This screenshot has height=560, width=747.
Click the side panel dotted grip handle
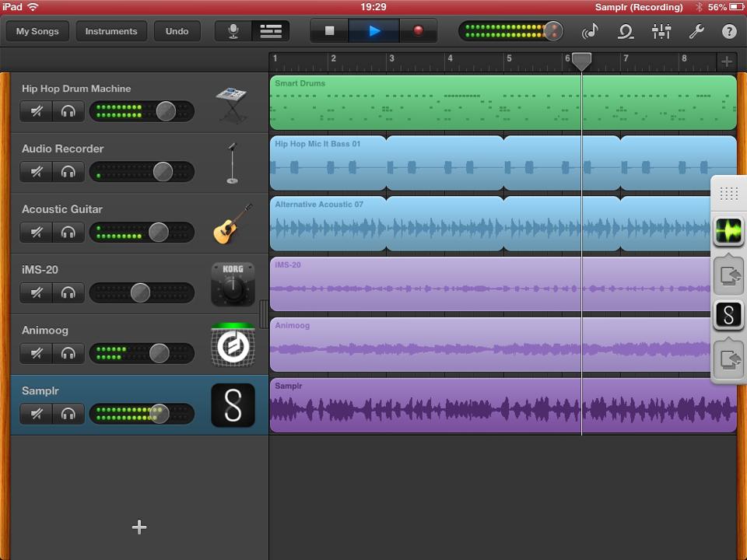(728, 194)
